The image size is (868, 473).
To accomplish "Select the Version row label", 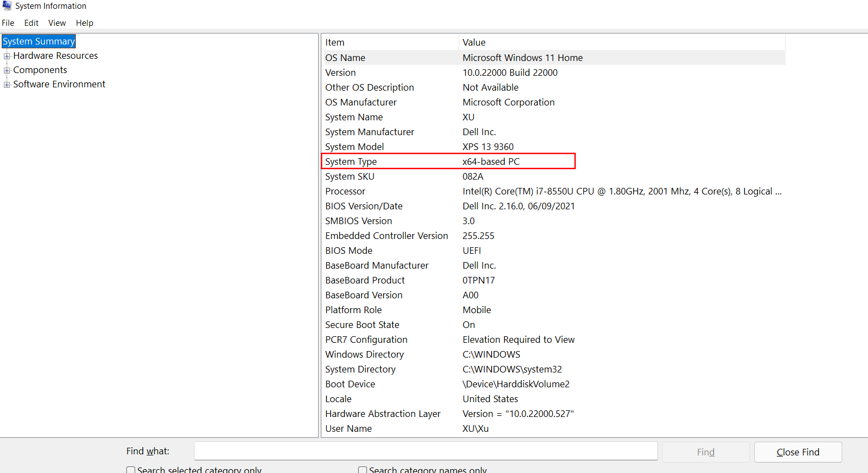I will (341, 73).
